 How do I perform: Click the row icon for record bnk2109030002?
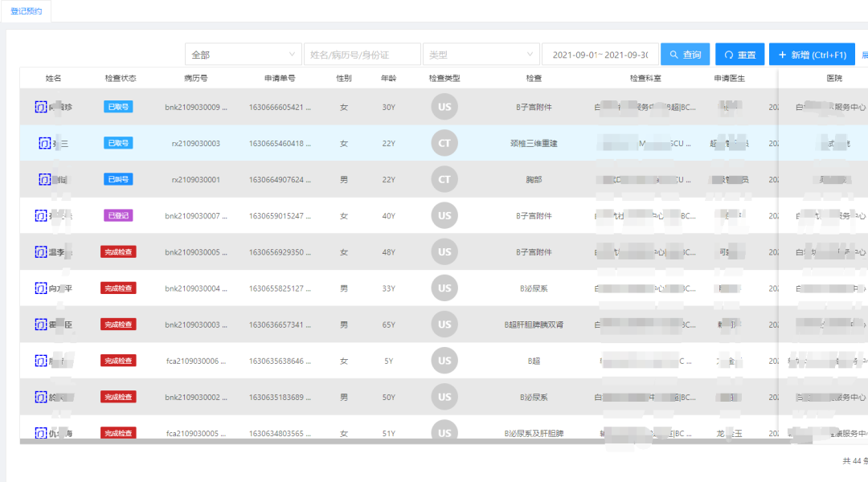pos(41,397)
